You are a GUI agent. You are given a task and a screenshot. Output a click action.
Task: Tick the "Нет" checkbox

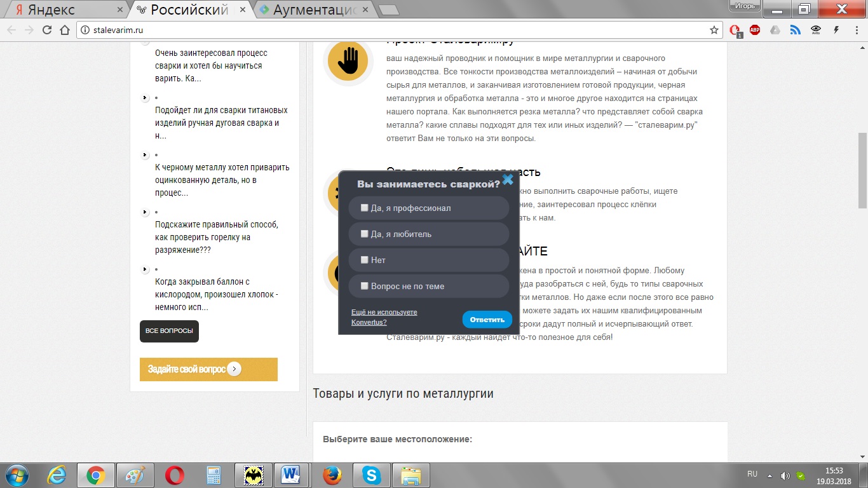365,260
